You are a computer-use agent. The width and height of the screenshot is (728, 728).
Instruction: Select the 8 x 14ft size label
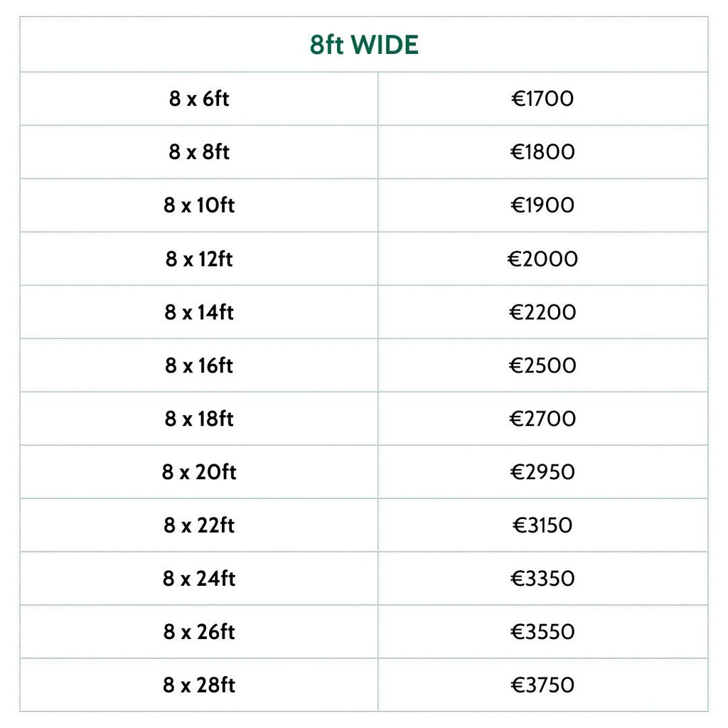coord(199,312)
